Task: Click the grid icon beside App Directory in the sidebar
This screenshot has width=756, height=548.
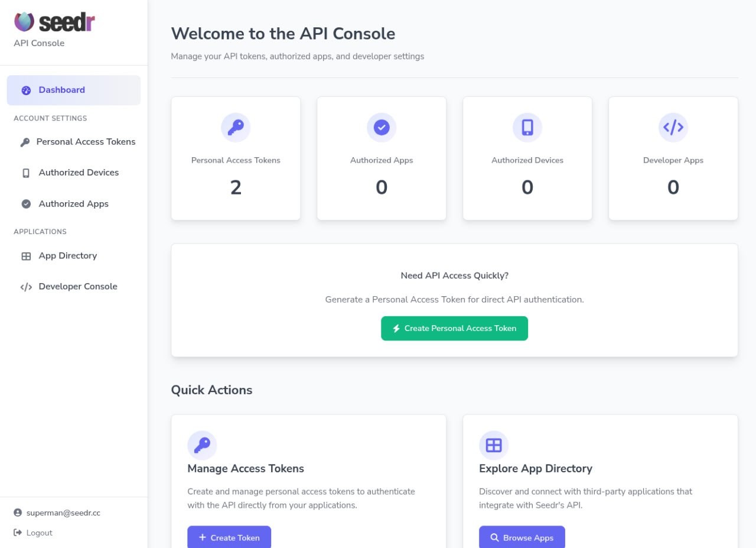Action: (26, 256)
